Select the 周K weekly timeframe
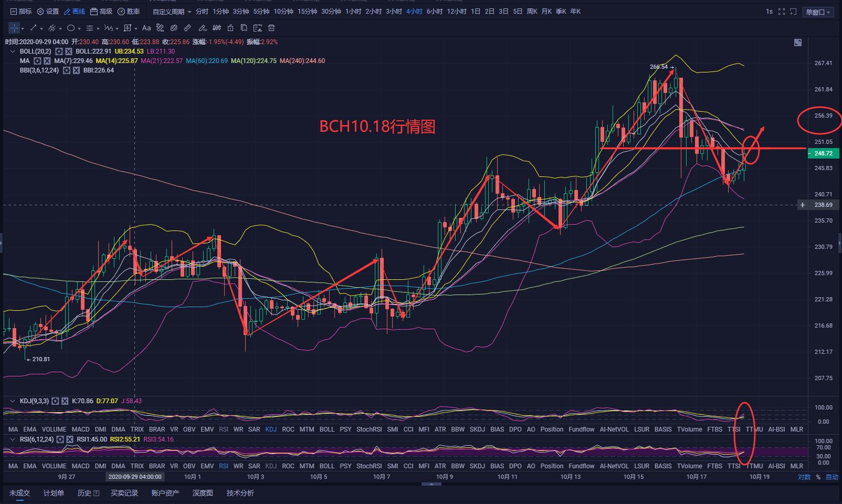Image resolution: width=842 pixels, height=504 pixels. (532, 12)
